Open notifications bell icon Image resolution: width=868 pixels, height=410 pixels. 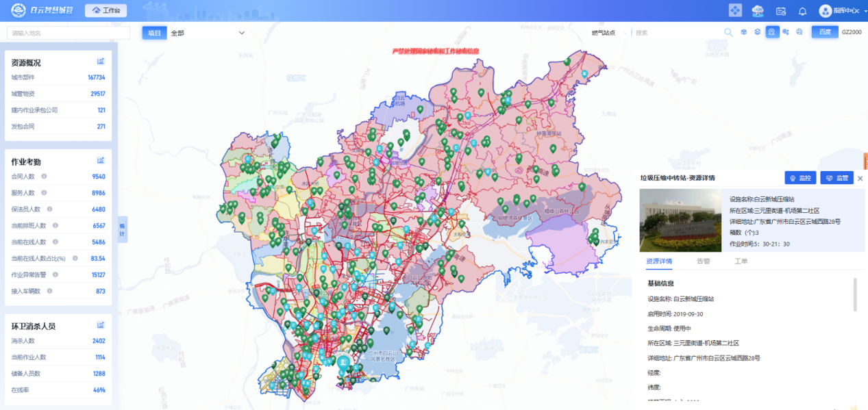pos(802,11)
